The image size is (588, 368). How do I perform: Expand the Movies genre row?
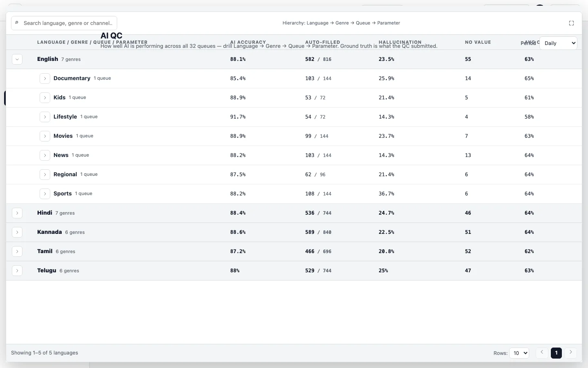coord(45,136)
